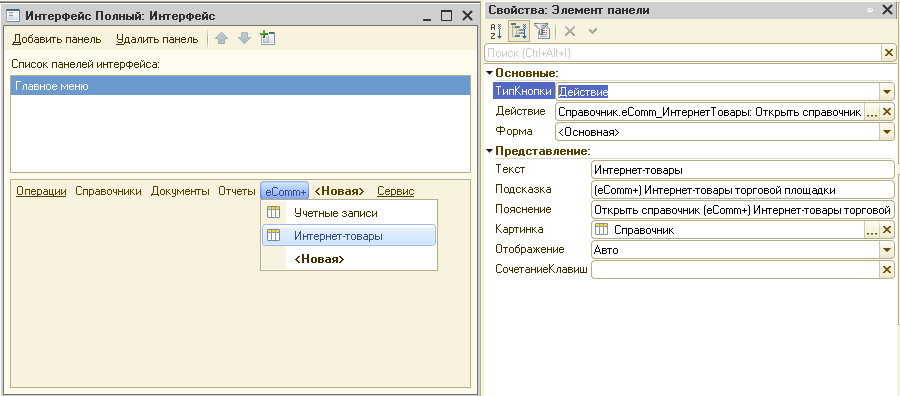Open the Справочники menu

108,191
